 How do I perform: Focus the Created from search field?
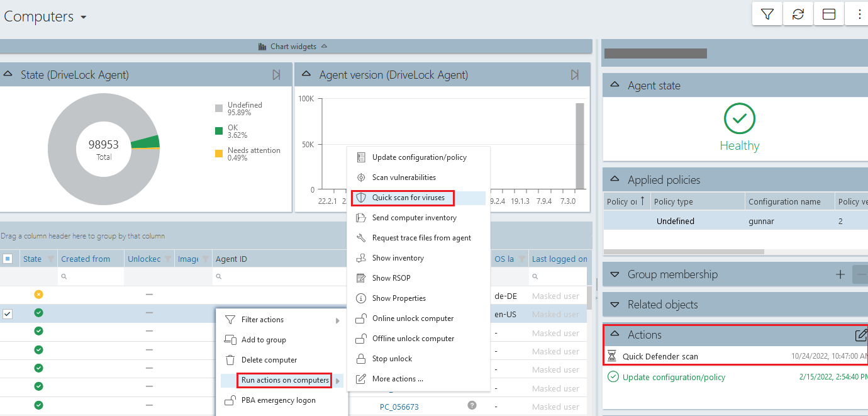tap(91, 276)
